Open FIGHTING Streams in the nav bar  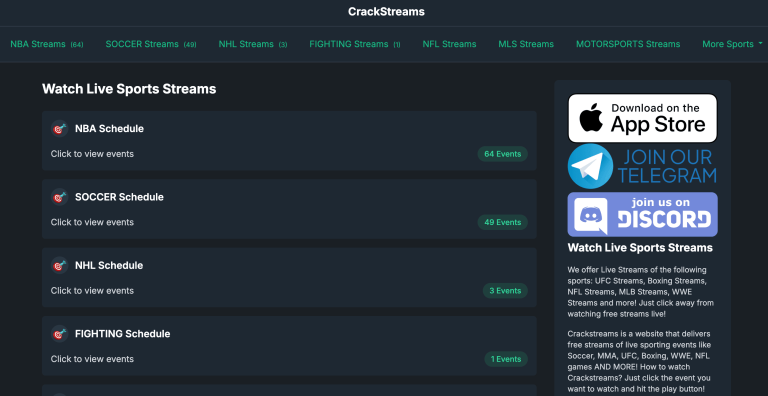point(355,44)
